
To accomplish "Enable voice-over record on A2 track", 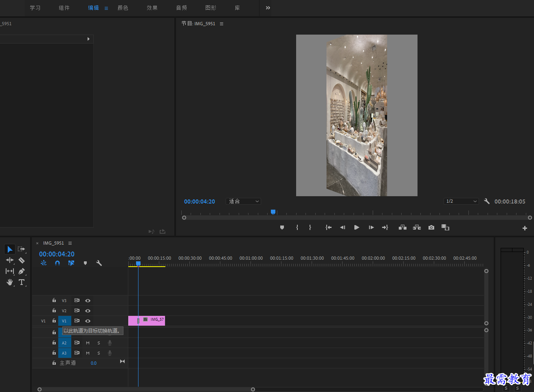I will (x=110, y=343).
